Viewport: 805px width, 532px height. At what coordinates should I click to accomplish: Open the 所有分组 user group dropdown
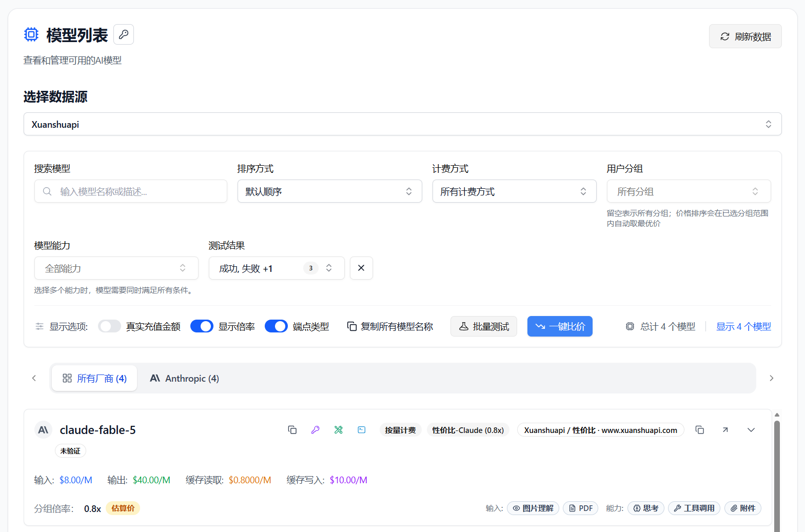point(689,191)
